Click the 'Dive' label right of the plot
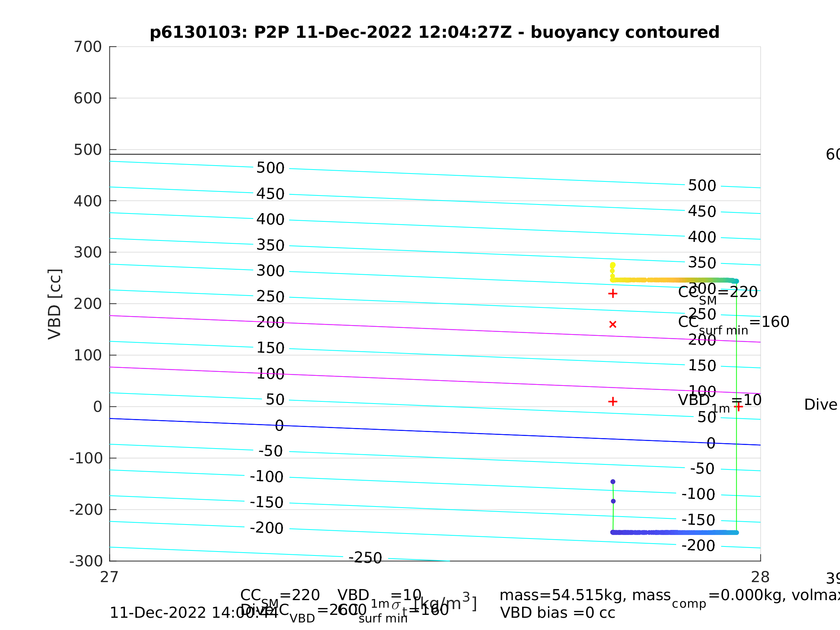 [821, 405]
